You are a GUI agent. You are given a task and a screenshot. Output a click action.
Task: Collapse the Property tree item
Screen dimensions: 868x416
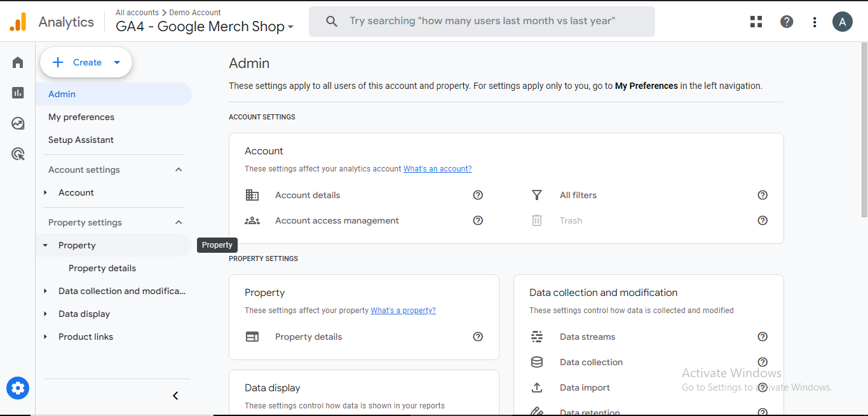click(45, 245)
